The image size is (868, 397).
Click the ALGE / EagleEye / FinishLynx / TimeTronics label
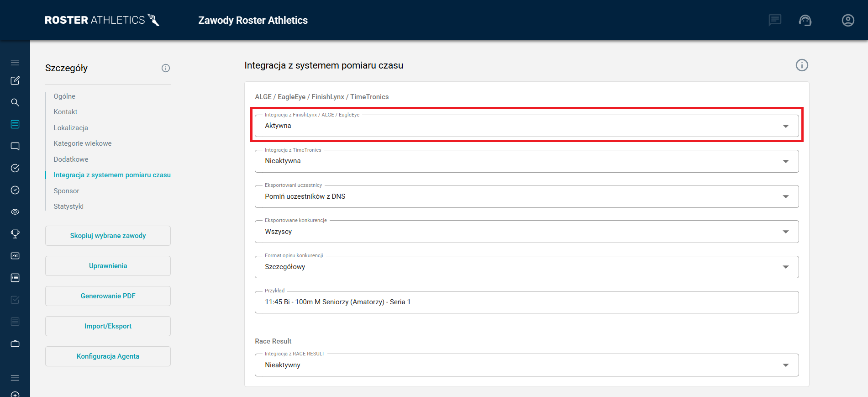click(x=322, y=97)
